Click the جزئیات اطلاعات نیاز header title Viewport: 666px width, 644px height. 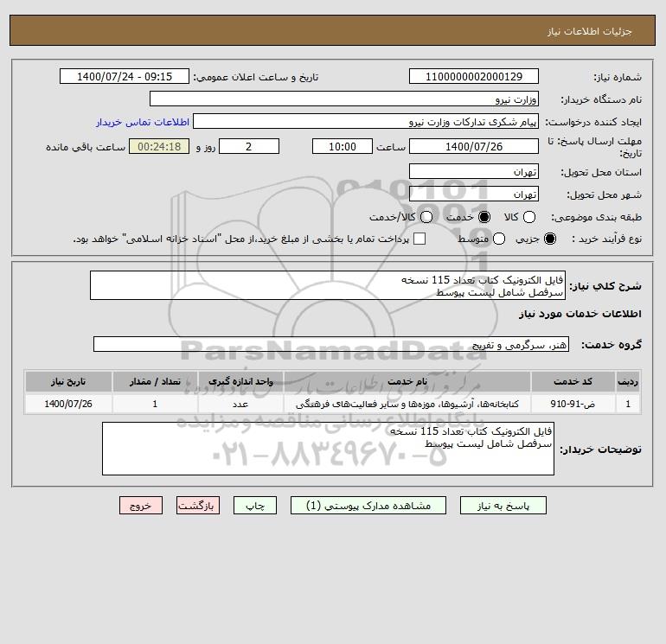[590, 31]
